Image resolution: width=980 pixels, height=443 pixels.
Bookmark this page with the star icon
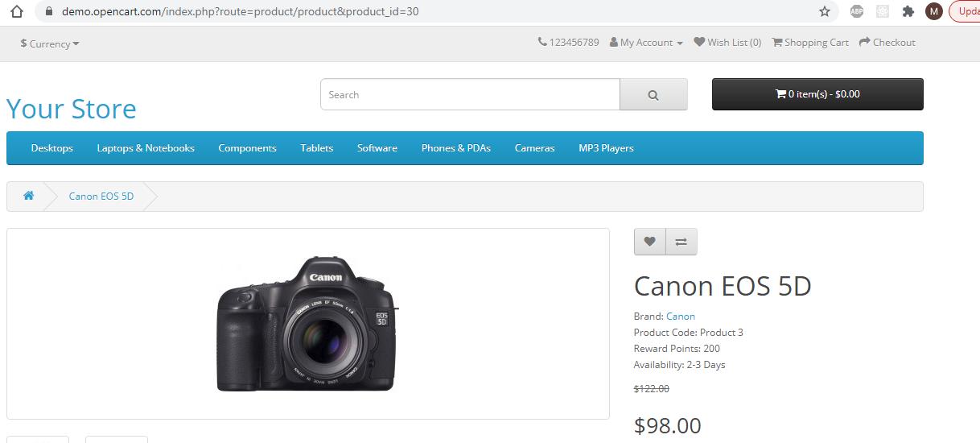point(824,11)
